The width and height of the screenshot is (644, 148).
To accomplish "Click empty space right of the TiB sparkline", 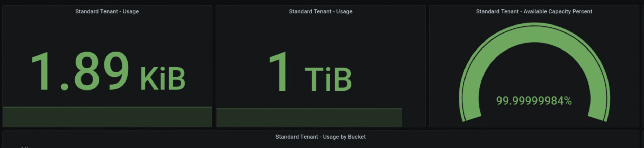I will point(414,117).
